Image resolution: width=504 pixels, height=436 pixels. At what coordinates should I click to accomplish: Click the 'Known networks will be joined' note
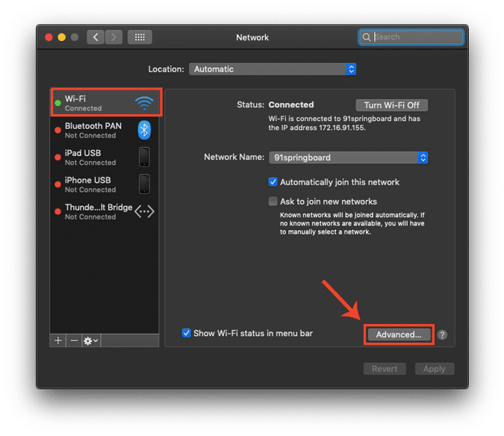click(352, 223)
